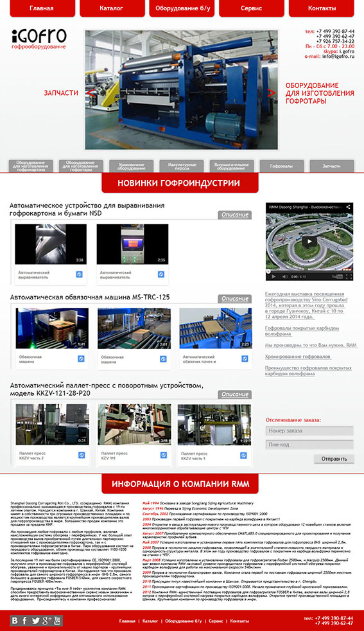The image size is (364, 631).
Task: Open Главная in top navigation
Action: point(42,8)
